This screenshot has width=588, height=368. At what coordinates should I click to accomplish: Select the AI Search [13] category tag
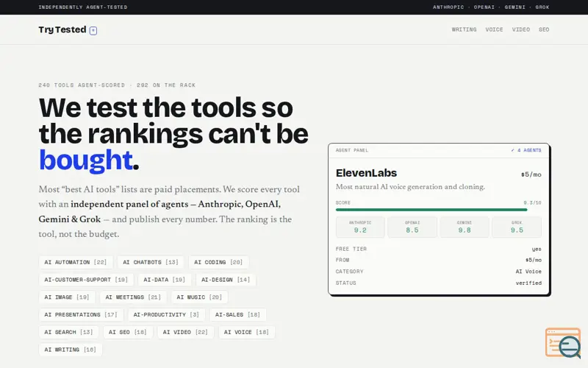pyautogui.click(x=68, y=332)
